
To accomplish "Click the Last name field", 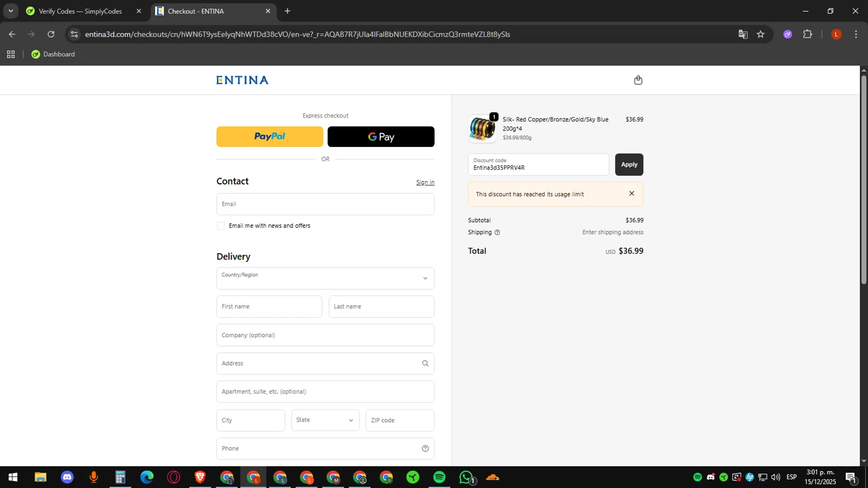I will (x=381, y=306).
